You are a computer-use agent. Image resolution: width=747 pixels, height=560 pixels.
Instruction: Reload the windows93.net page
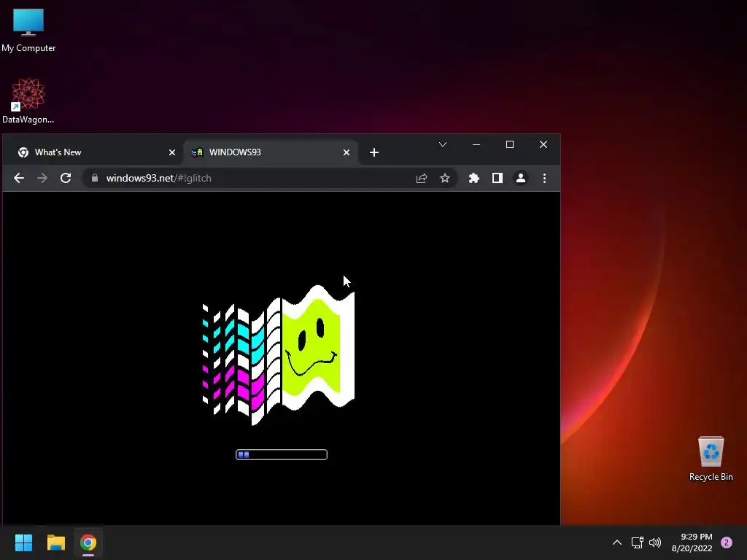click(x=66, y=178)
